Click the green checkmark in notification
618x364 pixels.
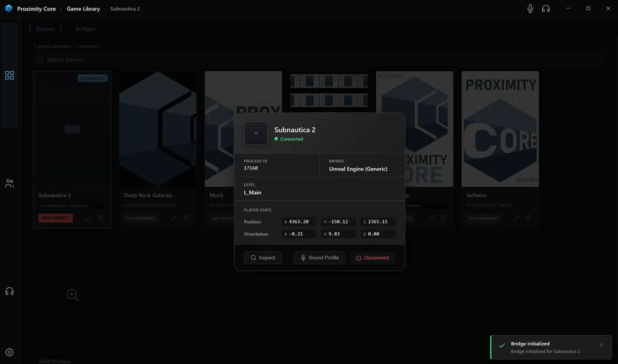pos(502,346)
